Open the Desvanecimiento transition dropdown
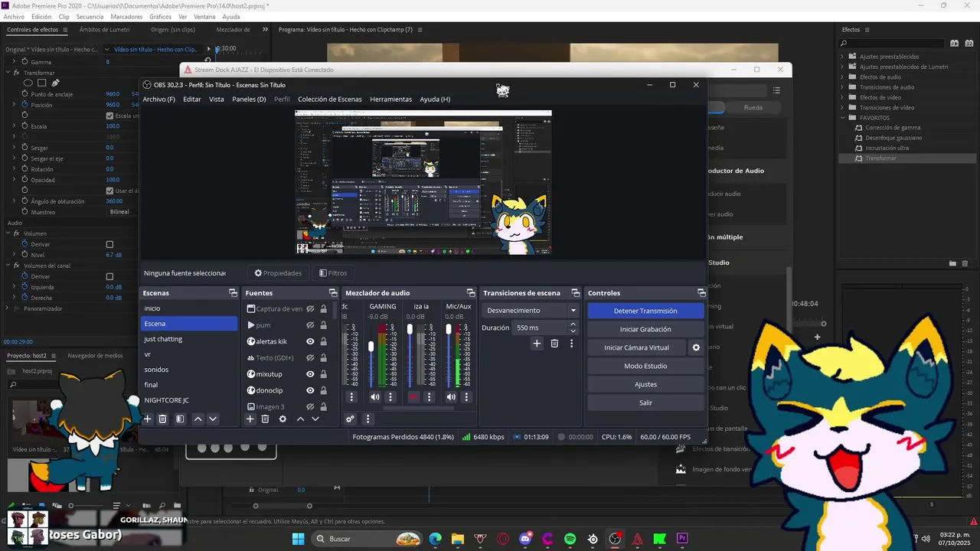The width and height of the screenshot is (980, 551). (531, 311)
